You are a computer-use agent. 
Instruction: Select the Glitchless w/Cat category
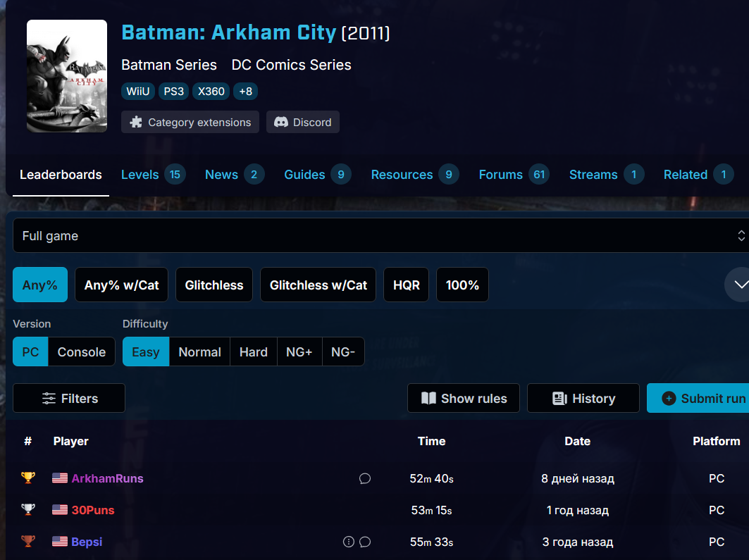pos(318,285)
